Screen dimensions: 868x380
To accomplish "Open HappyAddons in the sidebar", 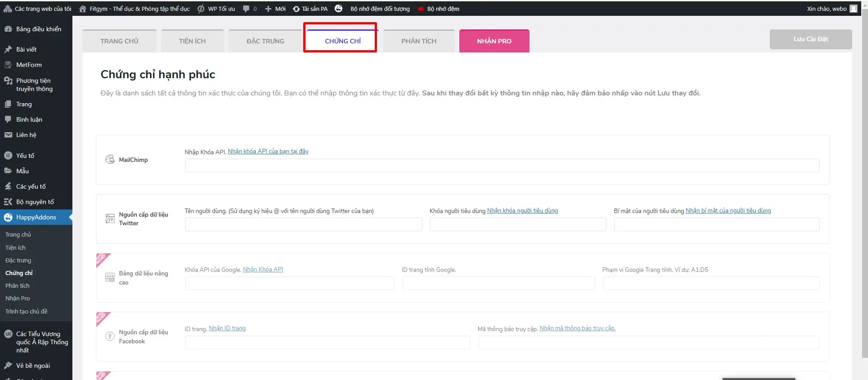I will (36, 217).
